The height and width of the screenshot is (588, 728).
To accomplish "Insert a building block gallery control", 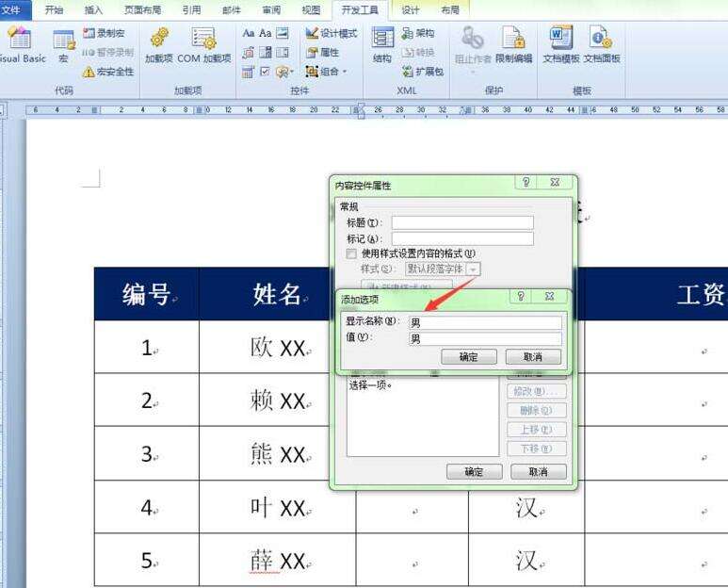I will [249, 53].
